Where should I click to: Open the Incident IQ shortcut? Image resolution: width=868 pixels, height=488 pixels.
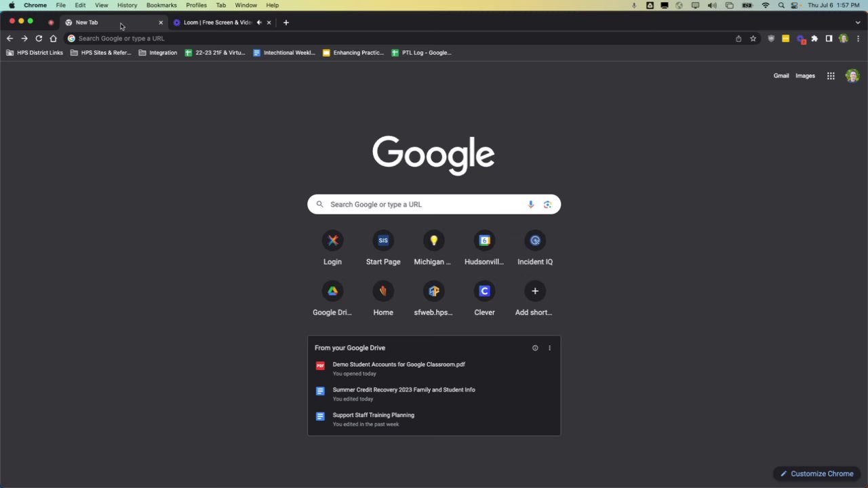click(535, 249)
